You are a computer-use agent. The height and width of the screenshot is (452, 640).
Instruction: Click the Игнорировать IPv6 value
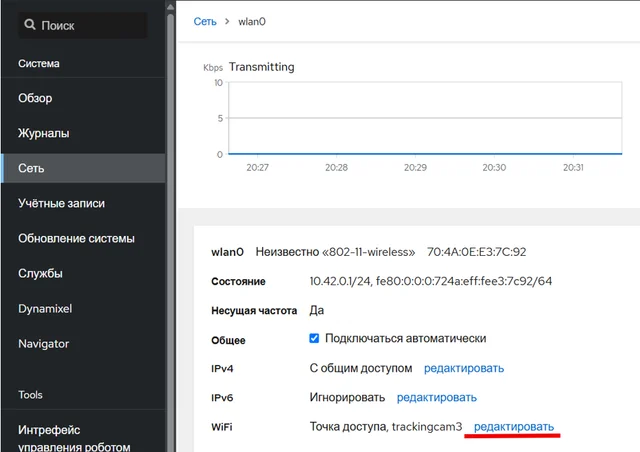coord(347,398)
